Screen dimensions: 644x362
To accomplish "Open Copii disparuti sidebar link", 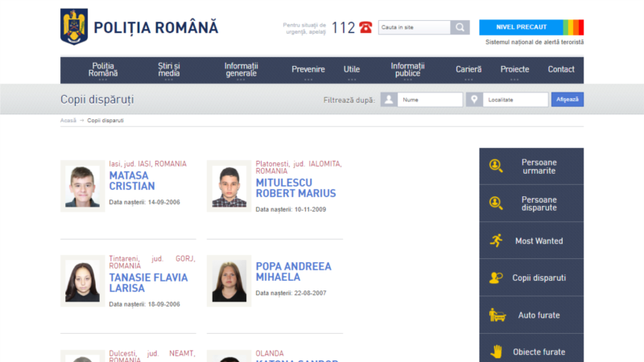I will pos(531,278).
